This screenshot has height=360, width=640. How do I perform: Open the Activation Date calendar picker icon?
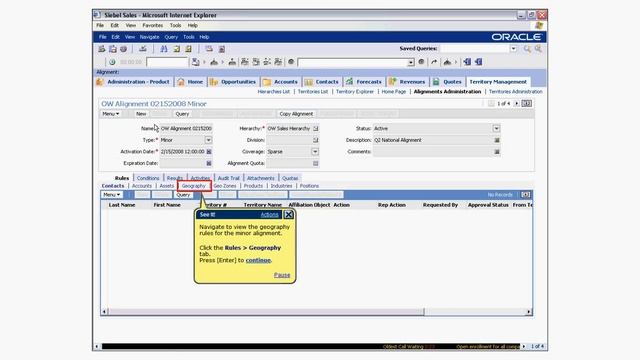[x=209, y=151]
